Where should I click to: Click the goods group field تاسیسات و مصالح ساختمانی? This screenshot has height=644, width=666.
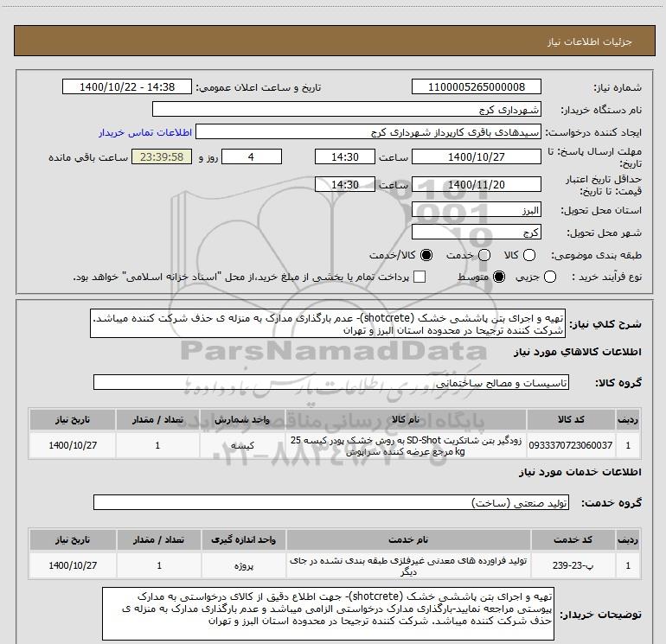331,382
